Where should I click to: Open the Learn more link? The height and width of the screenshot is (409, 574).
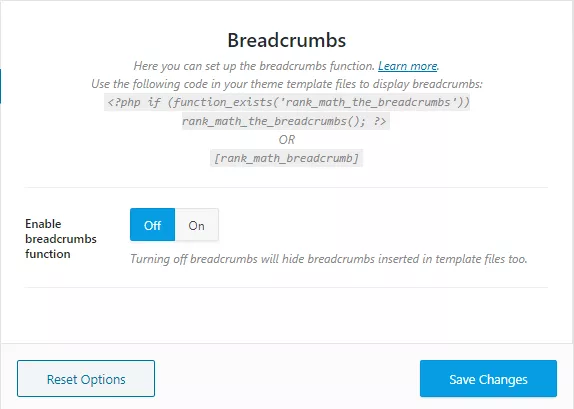coord(407,66)
